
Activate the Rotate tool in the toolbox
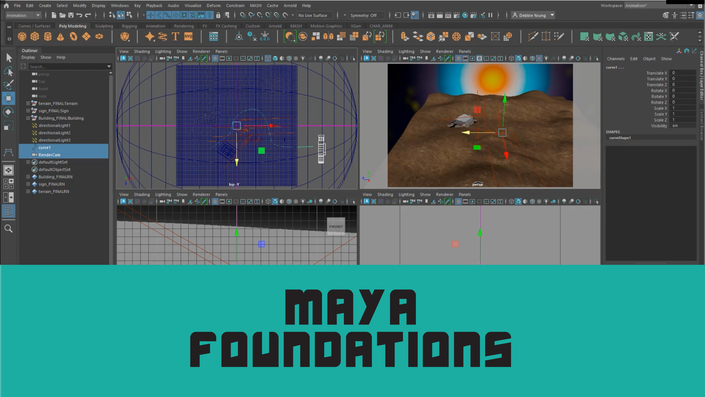tap(9, 112)
